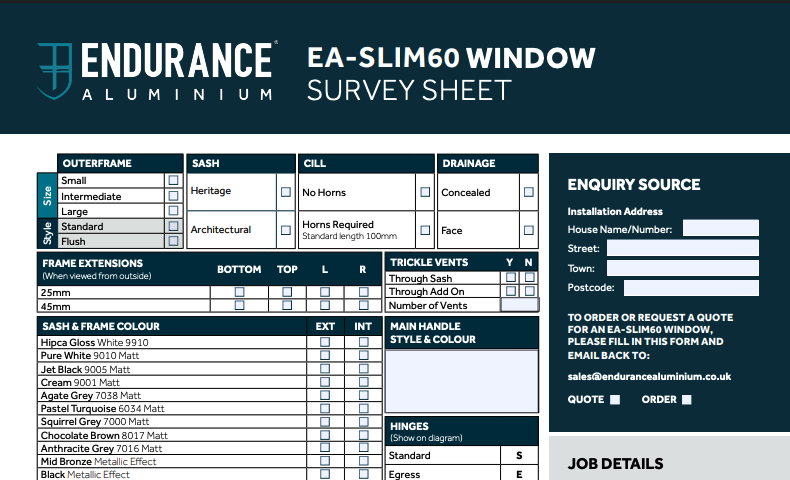
Task: Check Jet Black 9005 EXT colour box
Action: tap(325, 369)
